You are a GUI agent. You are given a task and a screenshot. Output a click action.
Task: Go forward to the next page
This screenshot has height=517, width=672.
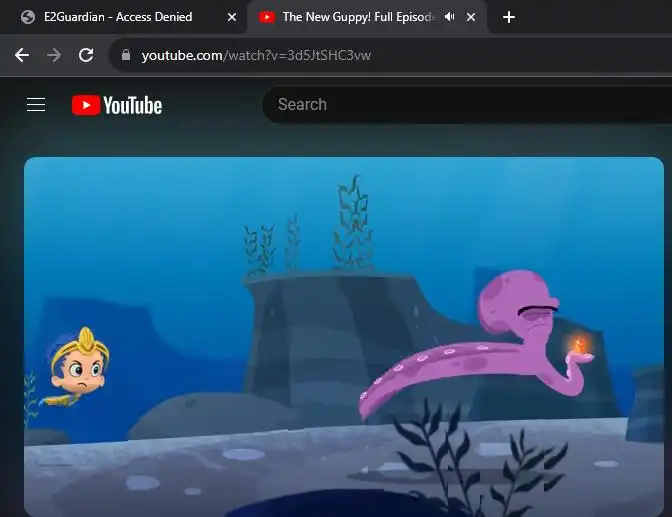[54, 55]
